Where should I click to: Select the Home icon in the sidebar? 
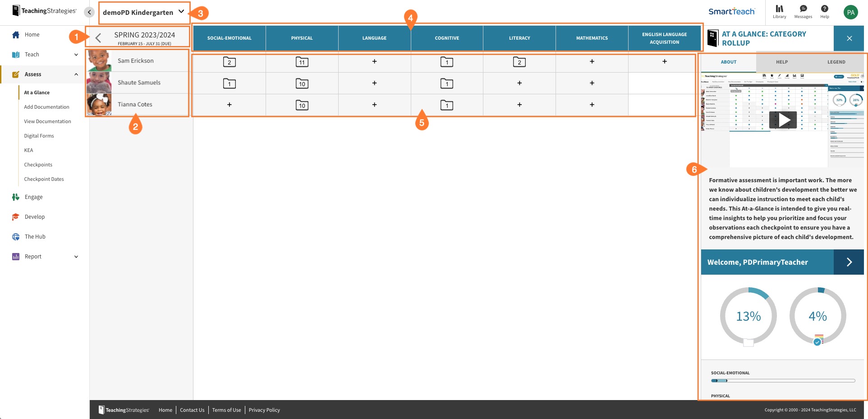(x=15, y=34)
